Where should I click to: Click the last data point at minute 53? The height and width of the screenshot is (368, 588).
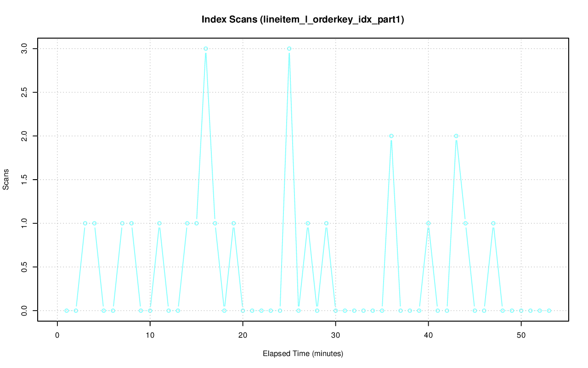549,311
